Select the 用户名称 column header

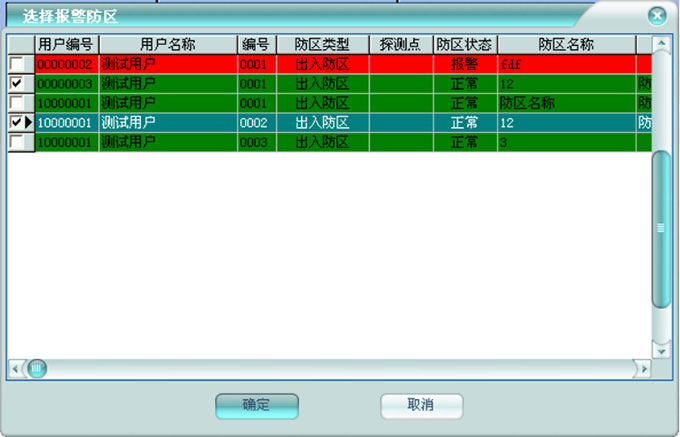point(167,45)
